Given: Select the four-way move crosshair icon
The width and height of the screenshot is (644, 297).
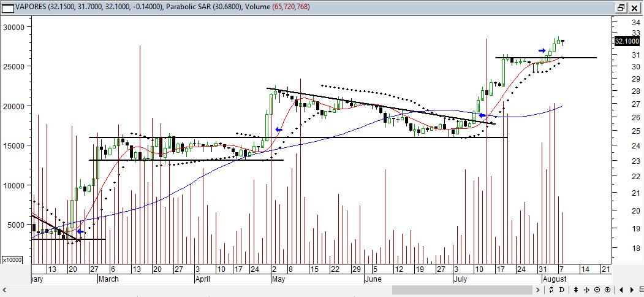Looking at the screenshot, I should (587, 290).
